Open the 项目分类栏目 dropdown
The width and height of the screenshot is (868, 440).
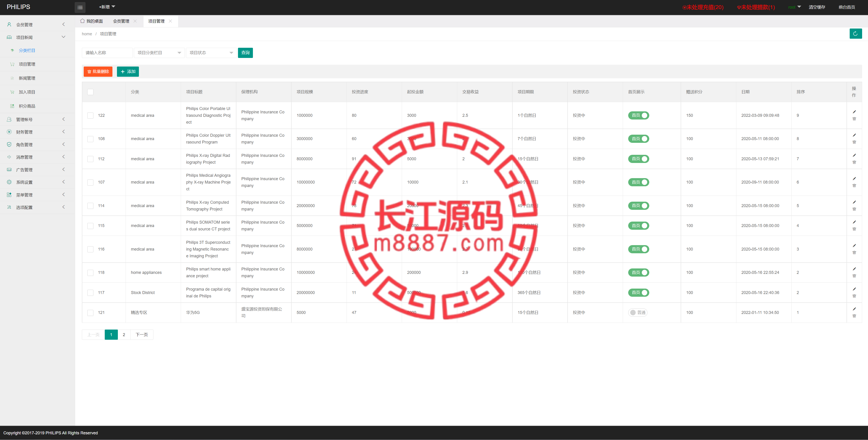point(159,53)
